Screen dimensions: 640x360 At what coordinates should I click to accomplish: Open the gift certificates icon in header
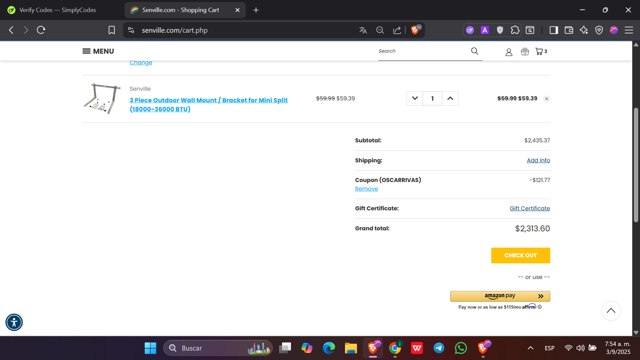525,51
